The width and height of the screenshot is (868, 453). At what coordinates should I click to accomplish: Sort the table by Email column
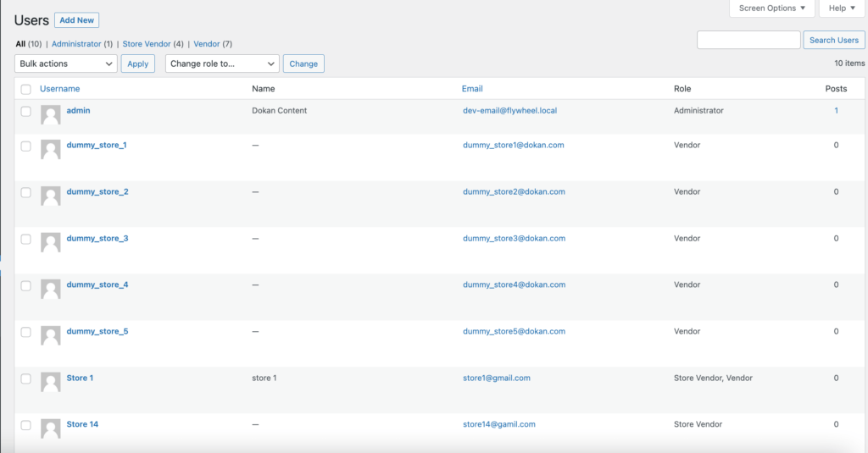(x=472, y=89)
